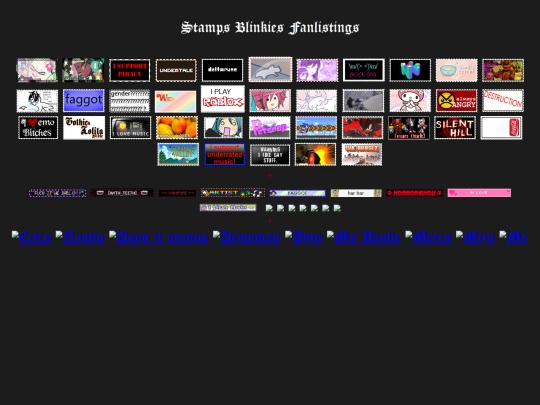Select the pastel rainbow stripes stamp
Image resolution: width=540 pixels, height=405 pixels.
pos(176,102)
